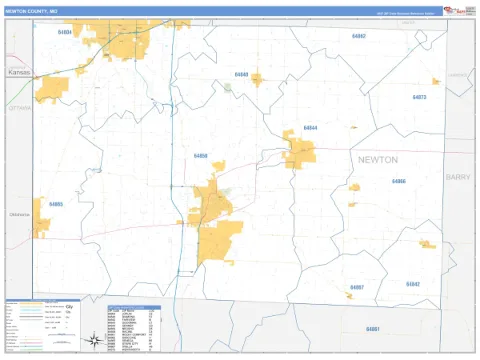Click the yellow city area below 64865
This screenshot has height=360, width=480.
click(40, 219)
